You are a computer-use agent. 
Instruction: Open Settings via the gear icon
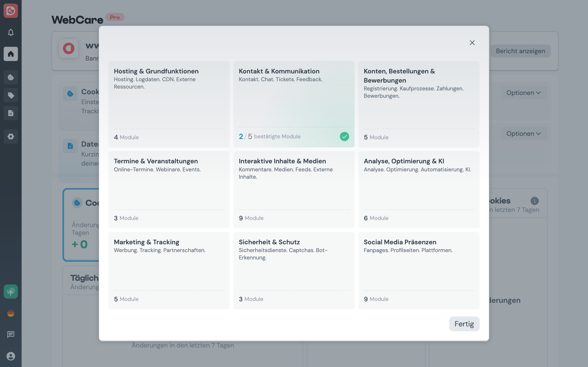tap(11, 136)
